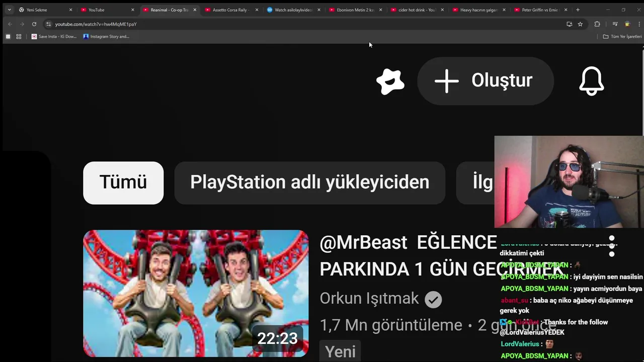Go back to previous page
Screen dimensions: 644x362
[10, 24]
